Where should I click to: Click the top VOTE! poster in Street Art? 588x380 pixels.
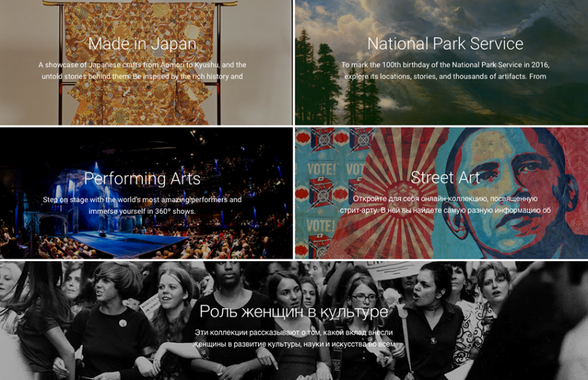pos(320,169)
